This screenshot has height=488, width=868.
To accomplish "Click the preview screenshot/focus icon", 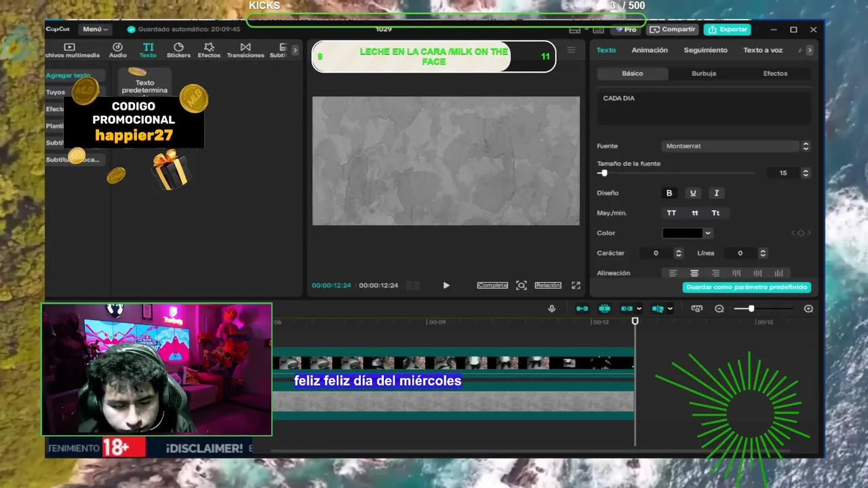I will click(521, 285).
